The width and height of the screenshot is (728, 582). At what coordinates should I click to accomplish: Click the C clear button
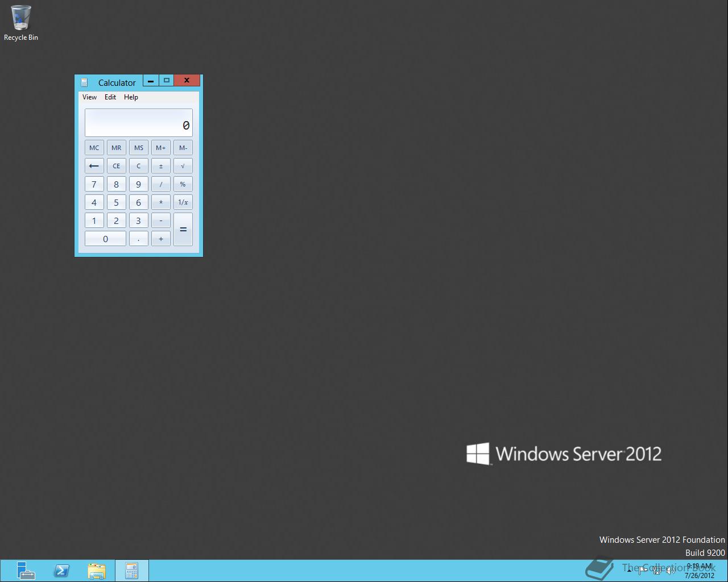tap(139, 166)
